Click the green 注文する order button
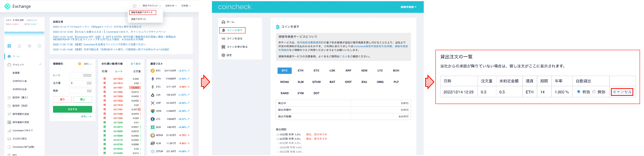The height and width of the screenshot is (156, 644). tap(72, 109)
